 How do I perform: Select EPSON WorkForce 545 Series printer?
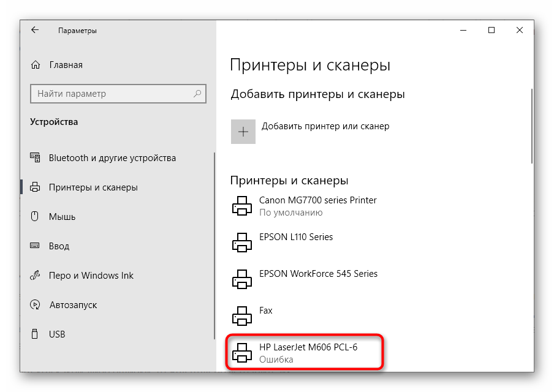pyautogui.click(x=318, y=274)
